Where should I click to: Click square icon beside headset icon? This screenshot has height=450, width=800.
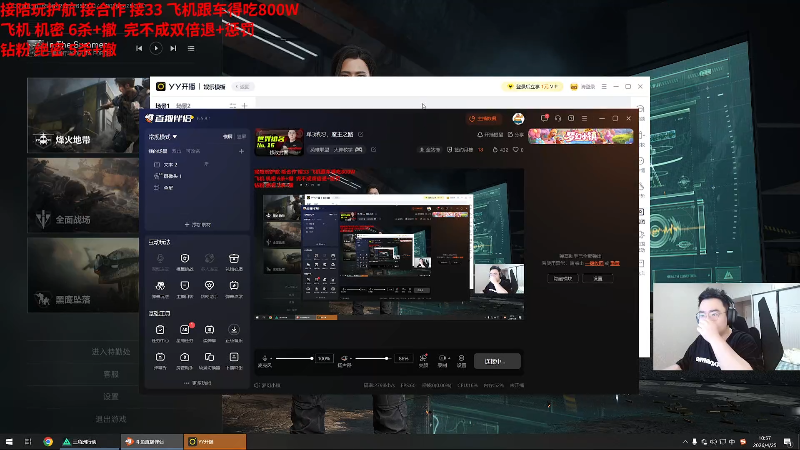(571, 118)
